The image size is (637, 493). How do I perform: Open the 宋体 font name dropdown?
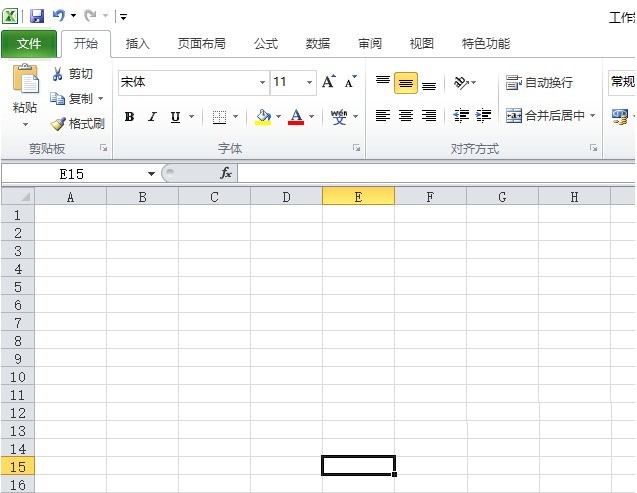point(262,82)
